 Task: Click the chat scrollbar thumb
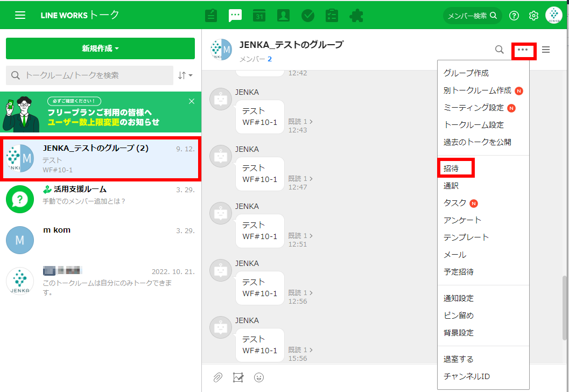coord(564,308)
